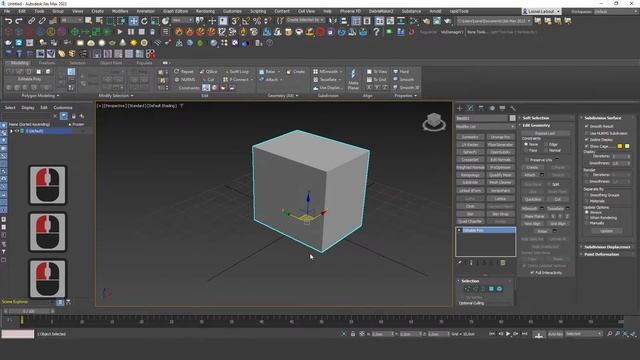Viewport: 640px width, 360px height.
Task: Toggle the Preserve UVs checkbox
Action: [527, 160]
